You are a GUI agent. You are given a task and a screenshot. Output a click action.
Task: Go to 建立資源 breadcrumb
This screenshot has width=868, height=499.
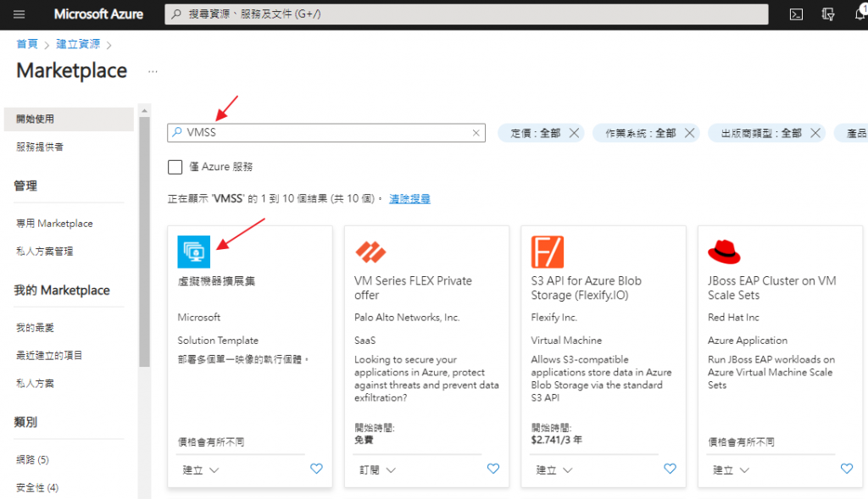78,44
